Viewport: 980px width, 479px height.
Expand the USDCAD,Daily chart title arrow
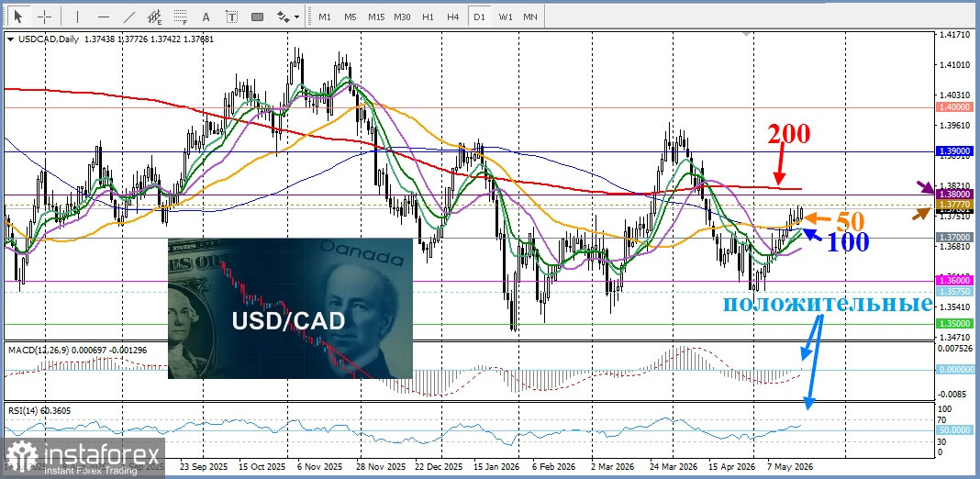(x=11, y=39)
